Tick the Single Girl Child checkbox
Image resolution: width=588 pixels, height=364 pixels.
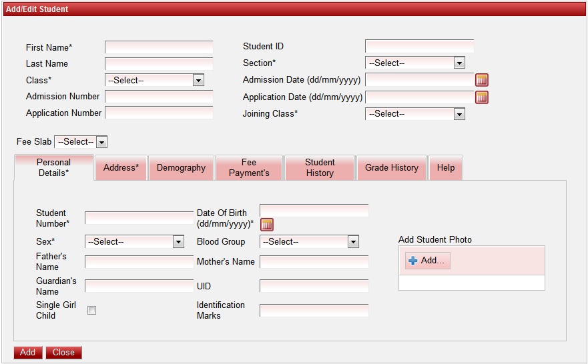pos(92,310)
